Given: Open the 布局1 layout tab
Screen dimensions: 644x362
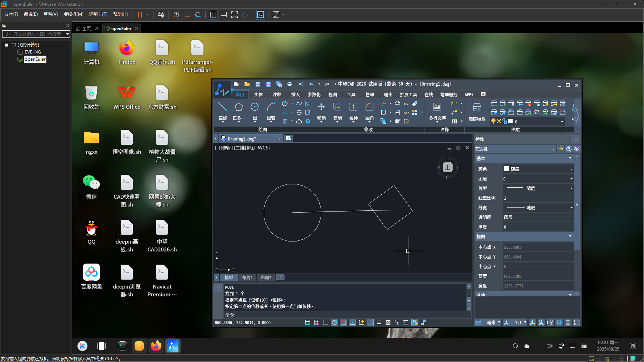Looking at the screenshot, I should click(247, 277).
